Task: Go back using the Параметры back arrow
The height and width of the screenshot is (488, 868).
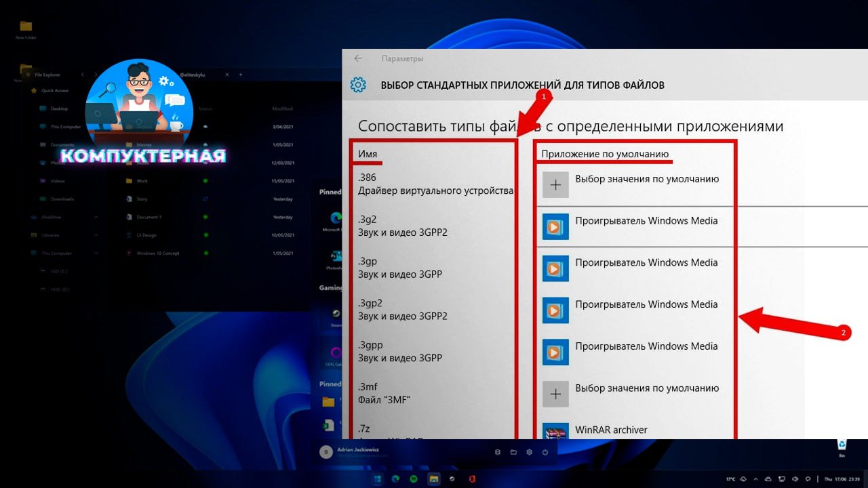Action: pos(358,58)
